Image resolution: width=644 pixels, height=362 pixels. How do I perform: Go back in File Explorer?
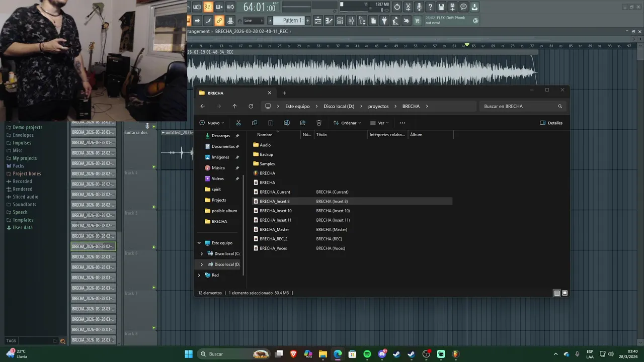click(x=202, y=106)
